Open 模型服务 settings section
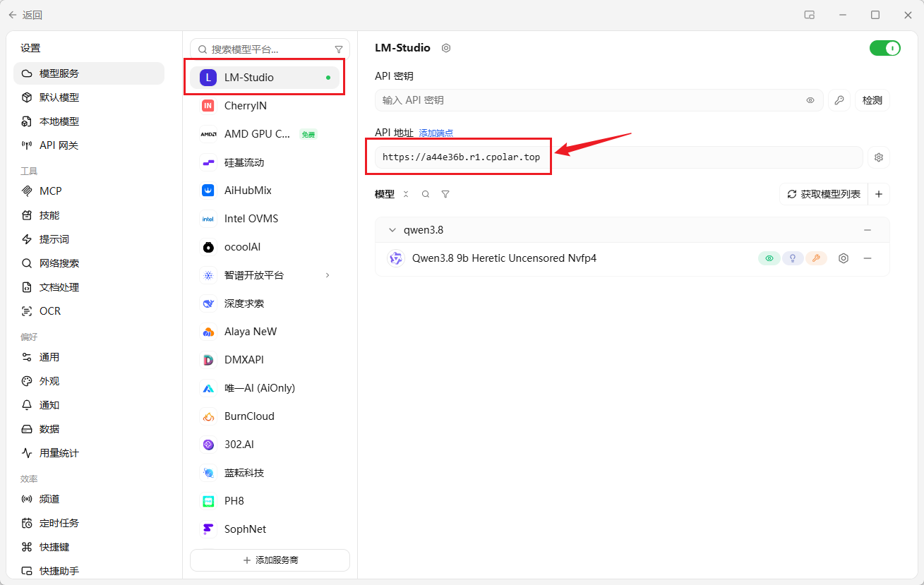The width and height of the screenshot is (924, 585). click(89, 73)
